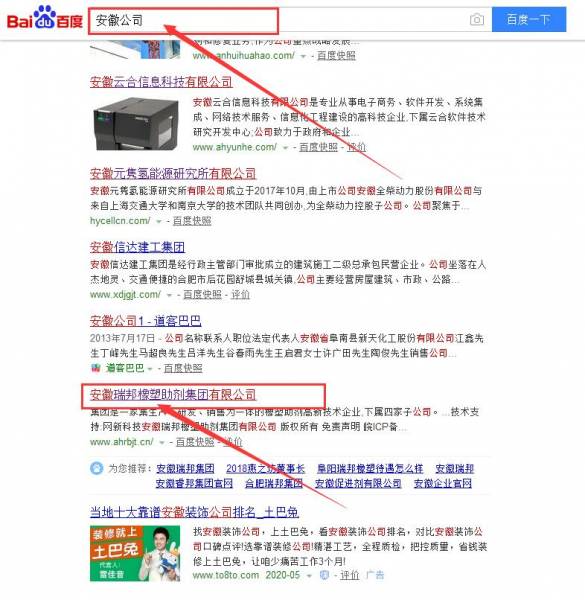The width and height of the screenshot is (585, 600).
Task: Click 评价 link after www.xdjgjt.com
Action: [240, 295]
